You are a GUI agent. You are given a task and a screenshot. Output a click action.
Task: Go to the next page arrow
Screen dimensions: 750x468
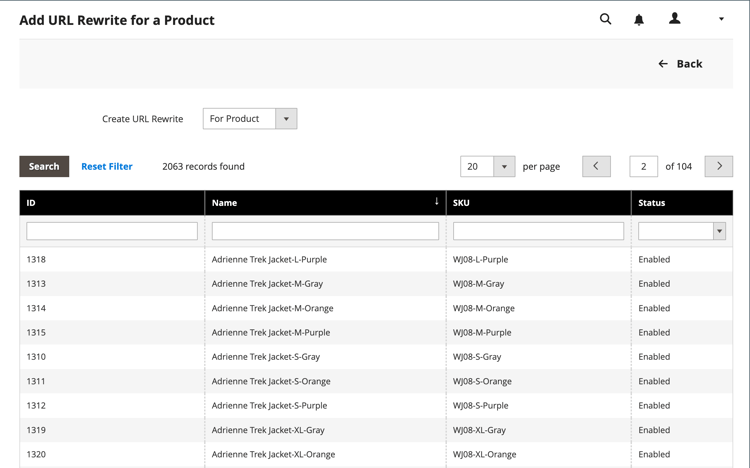tap(718, 167)
